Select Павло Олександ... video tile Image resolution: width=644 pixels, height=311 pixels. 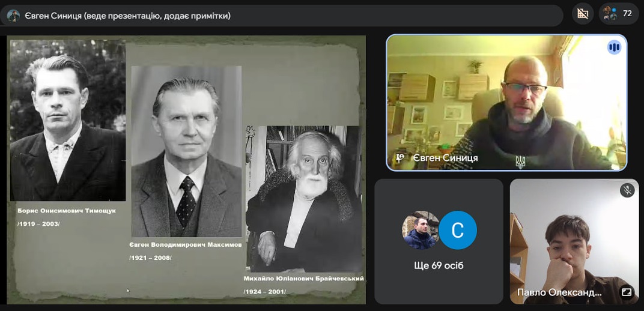(x=574, y=241)
